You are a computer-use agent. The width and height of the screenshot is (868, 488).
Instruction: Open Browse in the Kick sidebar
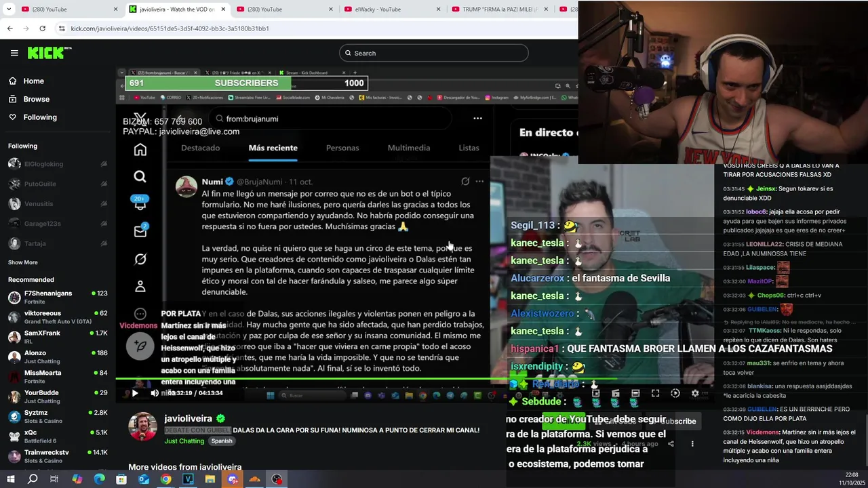pyautogui.click(x=36, y=99)
